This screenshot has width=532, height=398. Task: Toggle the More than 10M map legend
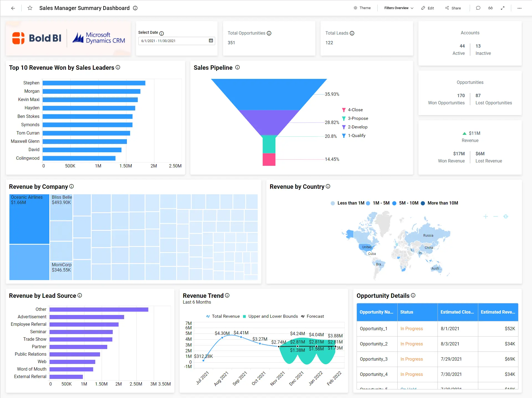click(x=442, y=203)
